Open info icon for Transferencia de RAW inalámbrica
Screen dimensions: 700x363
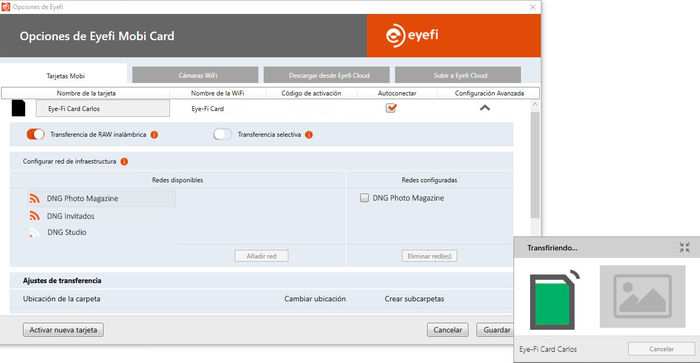coord(154,134)
